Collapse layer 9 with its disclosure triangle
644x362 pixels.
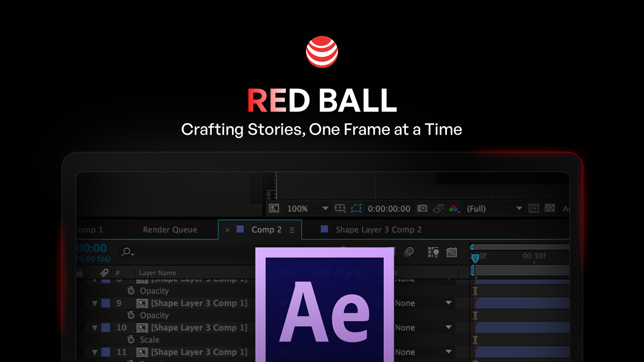(x=95, y=303)
